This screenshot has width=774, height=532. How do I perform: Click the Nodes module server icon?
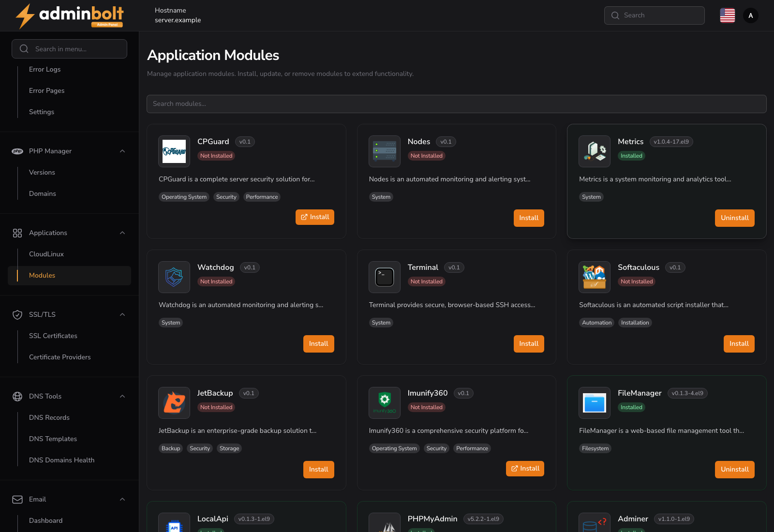385,151
